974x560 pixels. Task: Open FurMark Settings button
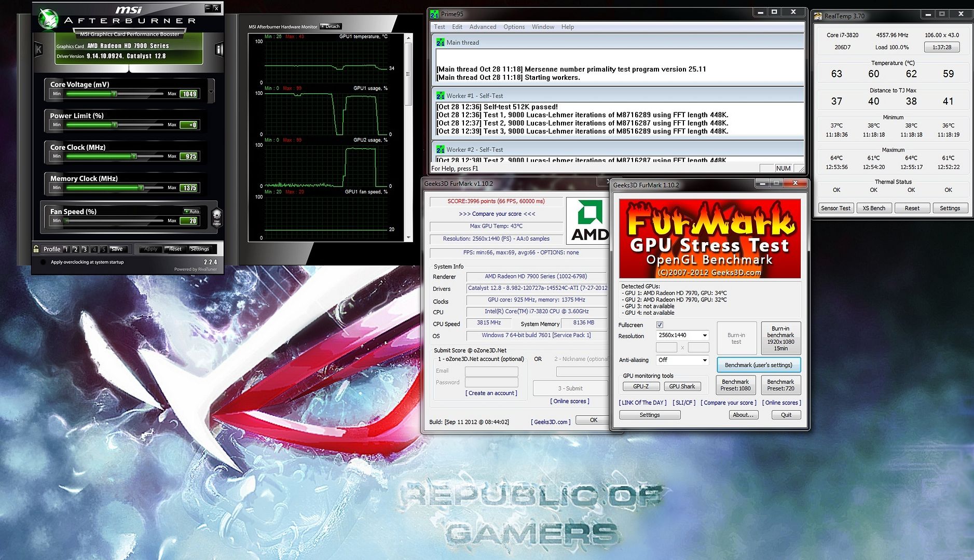point(650,415)
